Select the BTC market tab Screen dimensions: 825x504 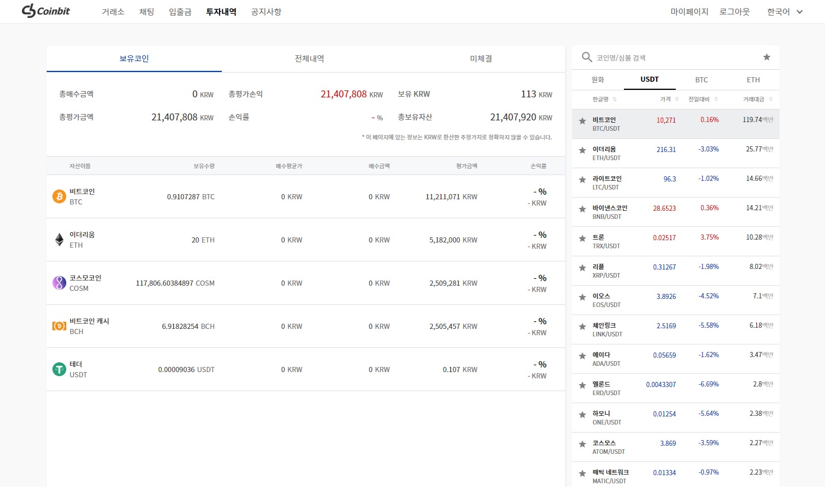click(x=702, y=79)
